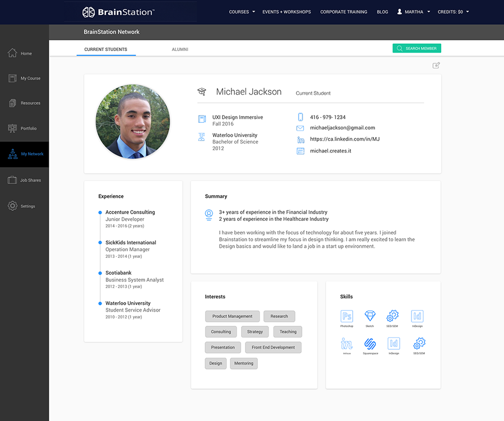Screen dimensions: 504x421
Task: Open the My Course sidebar icon
Action: pos(12,78)
